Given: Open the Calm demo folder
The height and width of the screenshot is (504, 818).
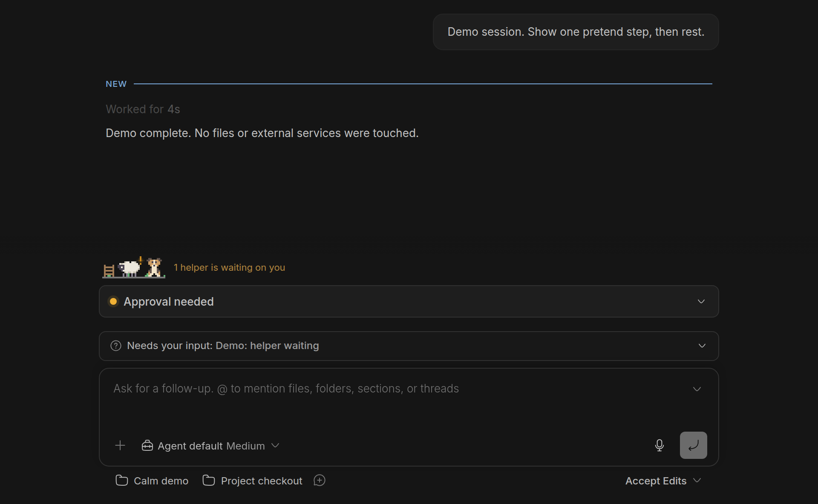Looking at the screenshot, I should pos(152,481).
